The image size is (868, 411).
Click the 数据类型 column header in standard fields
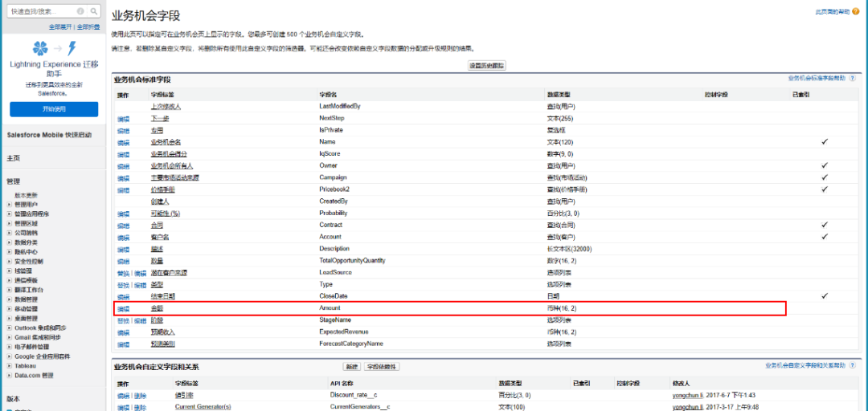point(558,96)
